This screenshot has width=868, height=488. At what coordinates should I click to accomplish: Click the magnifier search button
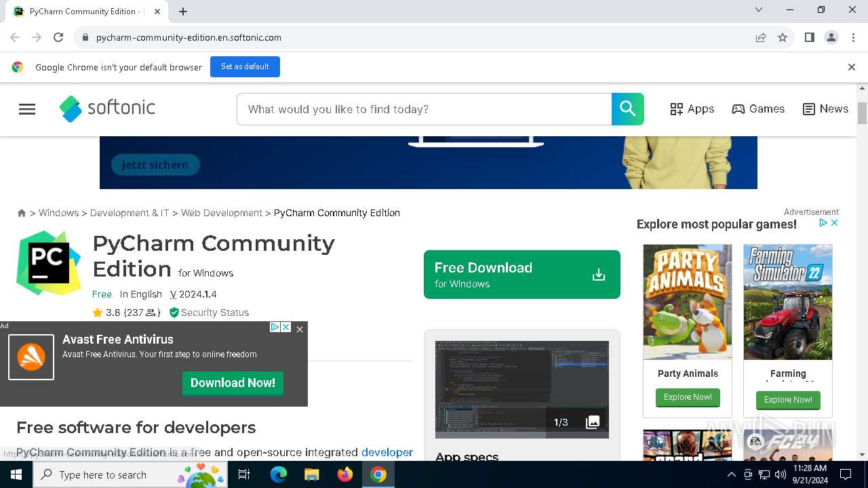[x=627, y=109]
